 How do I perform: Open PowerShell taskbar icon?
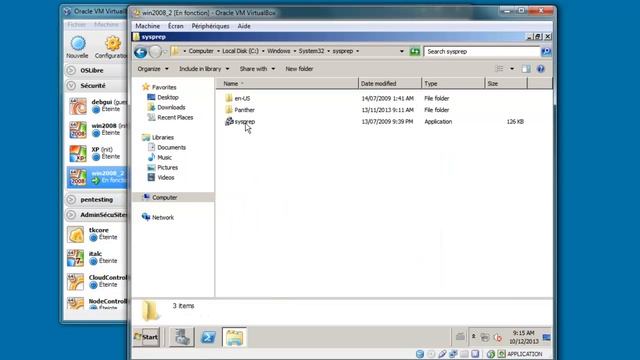tap(208, 337)
